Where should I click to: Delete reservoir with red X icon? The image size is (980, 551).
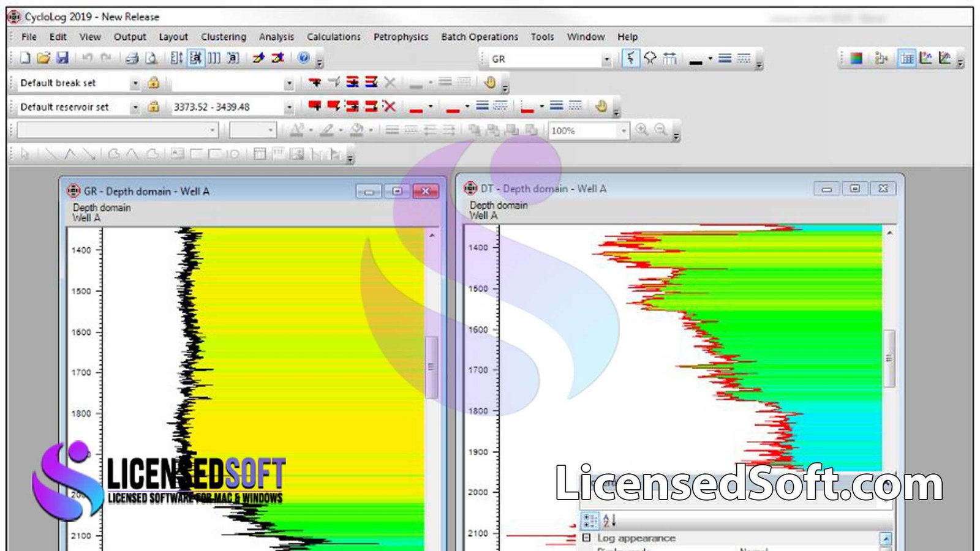[x=390, y=106]
